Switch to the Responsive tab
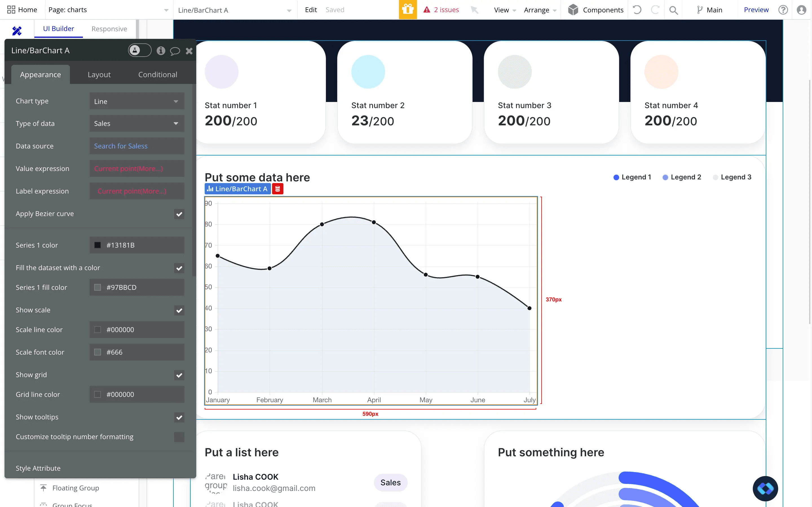 tap(109, 28)
